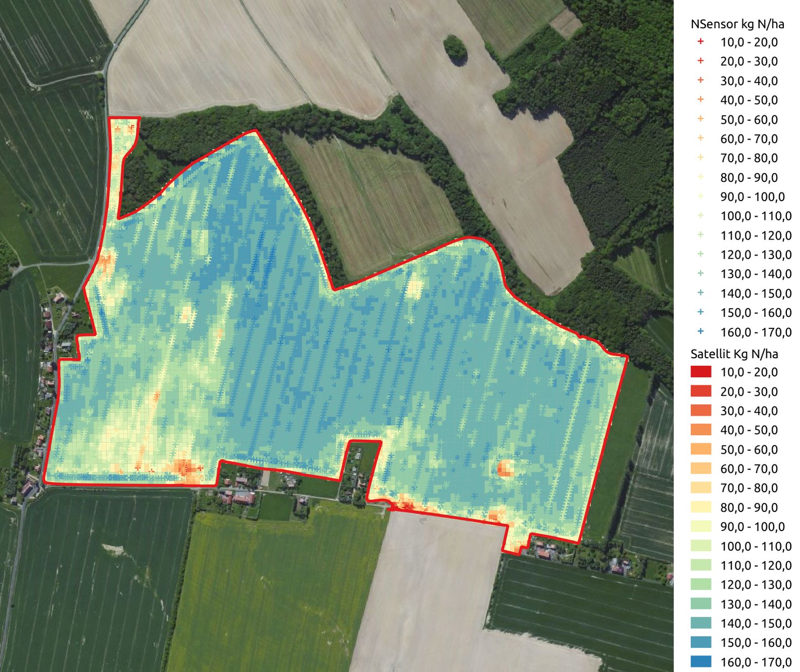The image size is (800, 672).
Task: Click the Satellit 10,0 - 20,0 red swatch
Action: pos(701,372)
